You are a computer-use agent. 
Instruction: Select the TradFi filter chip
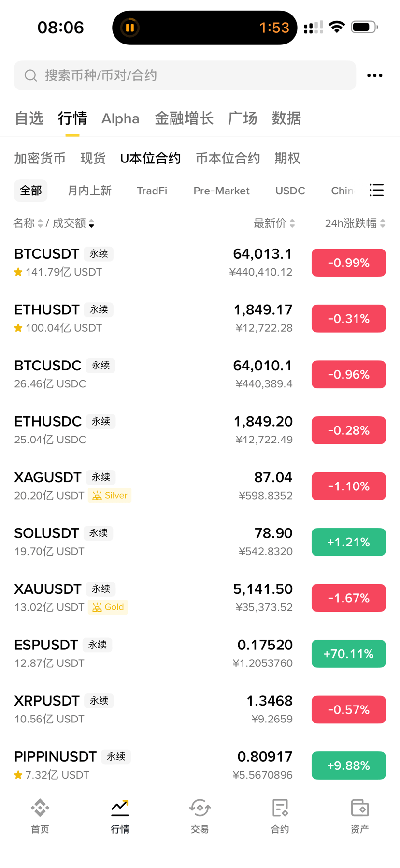click(x=152, y=191)
